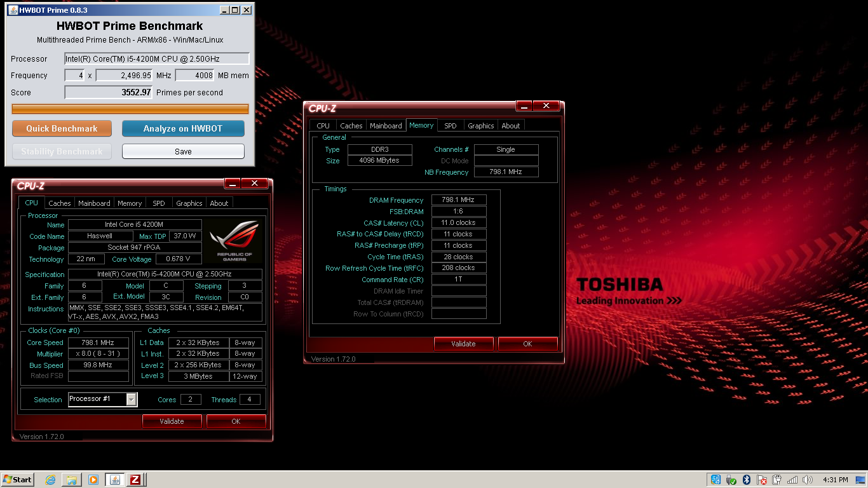Open the volume speaker tray icon
Image resolution: width=868 pixels, height=488 pixels.
[808, 480]
